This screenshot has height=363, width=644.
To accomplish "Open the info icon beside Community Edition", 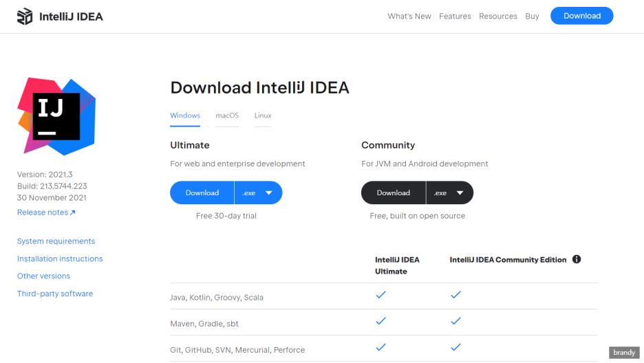I will [x=577, y=259].
